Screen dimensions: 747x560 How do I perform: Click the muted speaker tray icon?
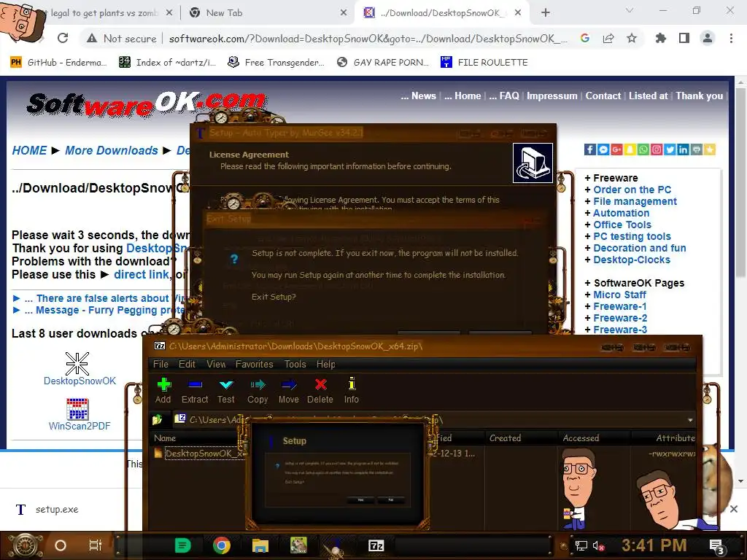click(x=598, y=545)
